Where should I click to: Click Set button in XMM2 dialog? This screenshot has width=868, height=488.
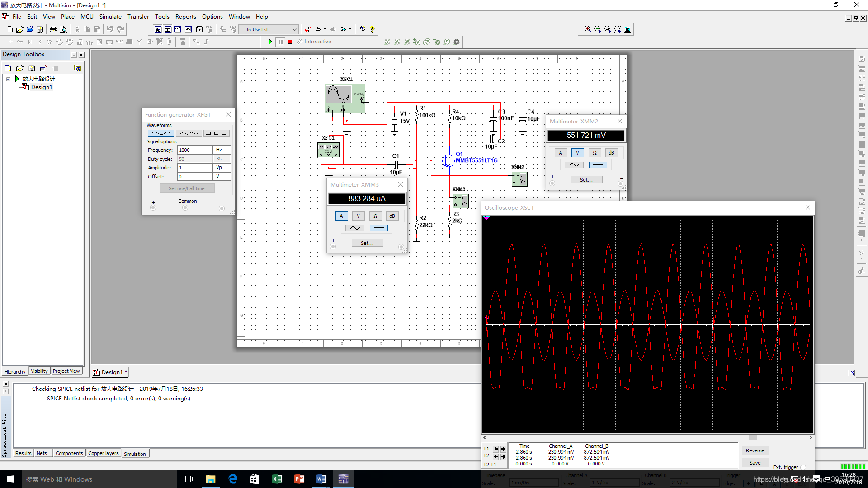586,179
